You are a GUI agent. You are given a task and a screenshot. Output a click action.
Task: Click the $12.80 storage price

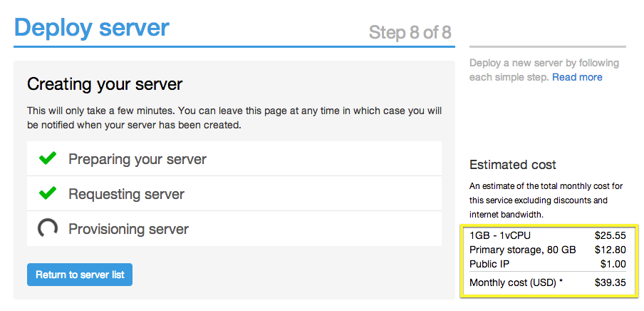click(x=611, y=250)
